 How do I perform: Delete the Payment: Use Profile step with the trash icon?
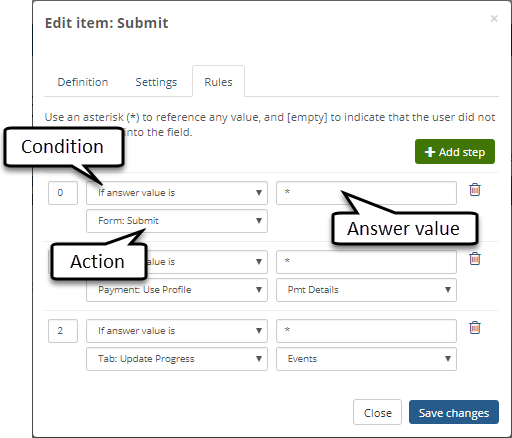[x=475, y=259]
